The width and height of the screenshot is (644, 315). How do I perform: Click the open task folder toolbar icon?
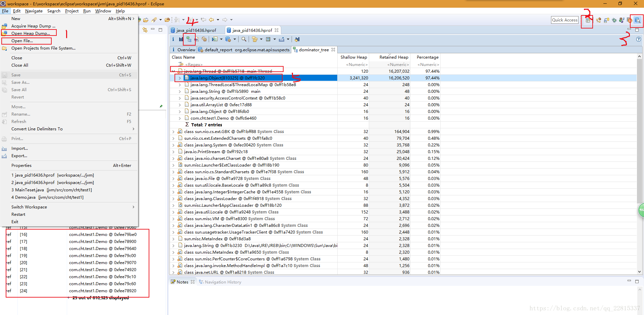(146, 20)
